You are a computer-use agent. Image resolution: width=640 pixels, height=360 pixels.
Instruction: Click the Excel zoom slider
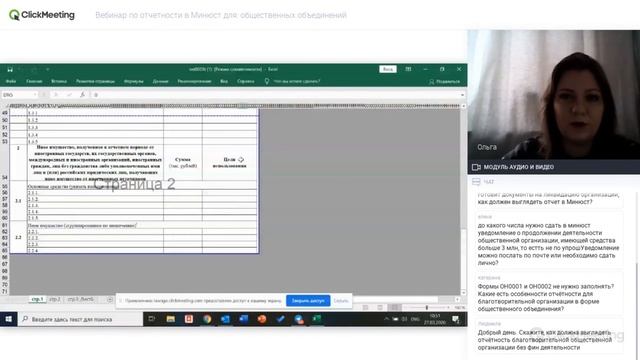click(x=427, y=307)
